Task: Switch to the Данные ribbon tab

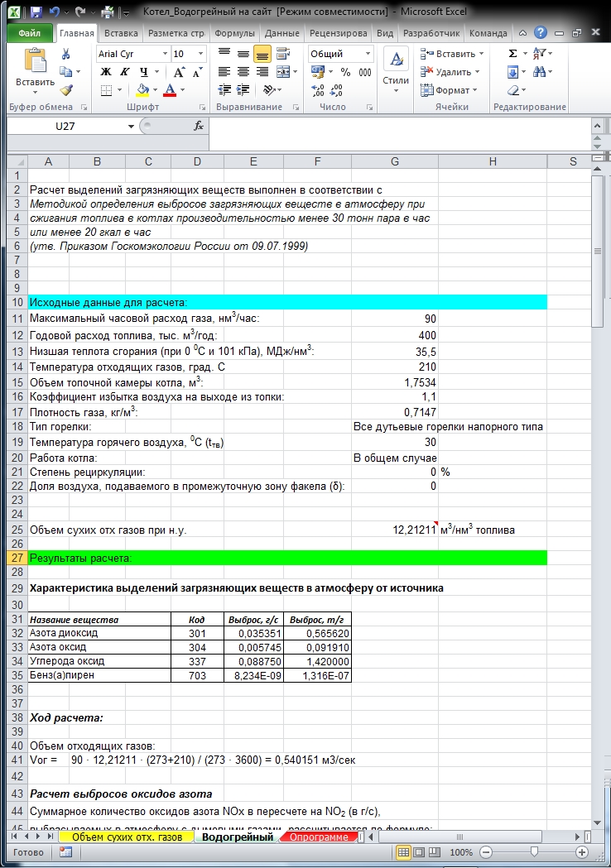Action: tap(282, 33)
